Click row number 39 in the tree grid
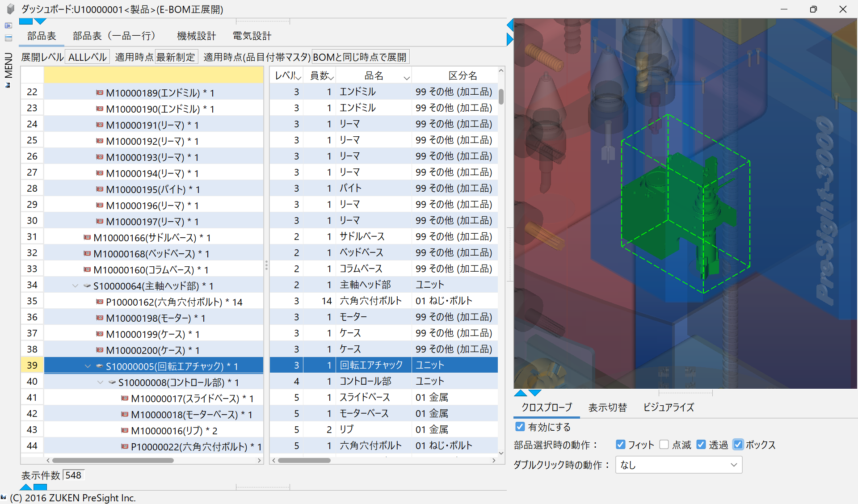 tap(32, 365)
